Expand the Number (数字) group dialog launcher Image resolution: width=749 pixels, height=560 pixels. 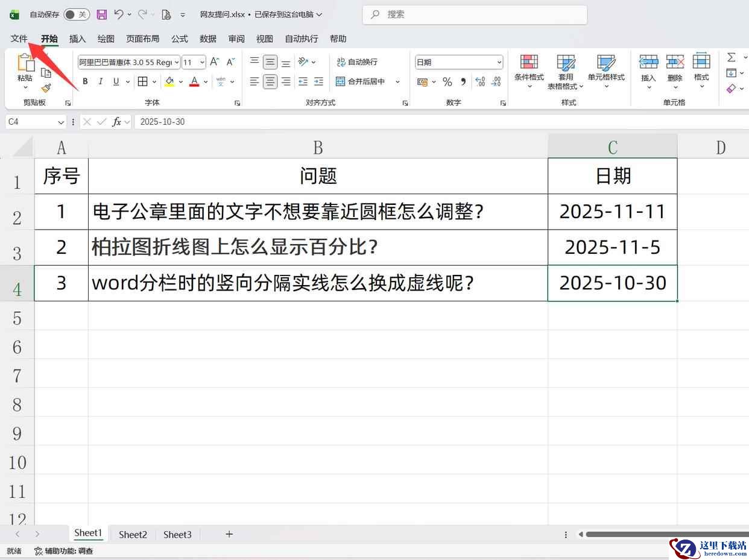point(503,103)
